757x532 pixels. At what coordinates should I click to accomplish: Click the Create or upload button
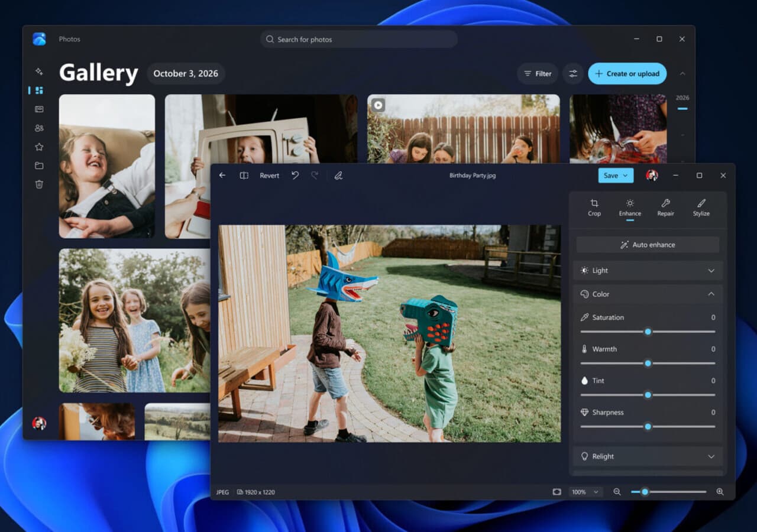(627, 74)
